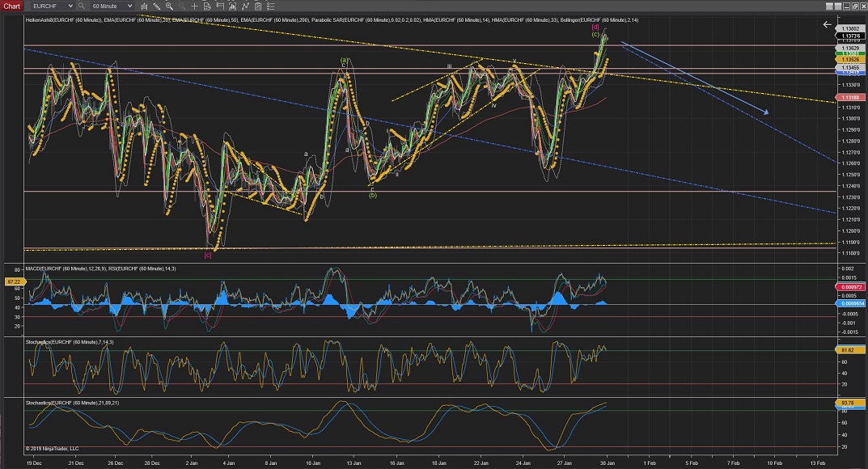Click the 1.13736 current price marker
The image size is (868, 469).
850,36
